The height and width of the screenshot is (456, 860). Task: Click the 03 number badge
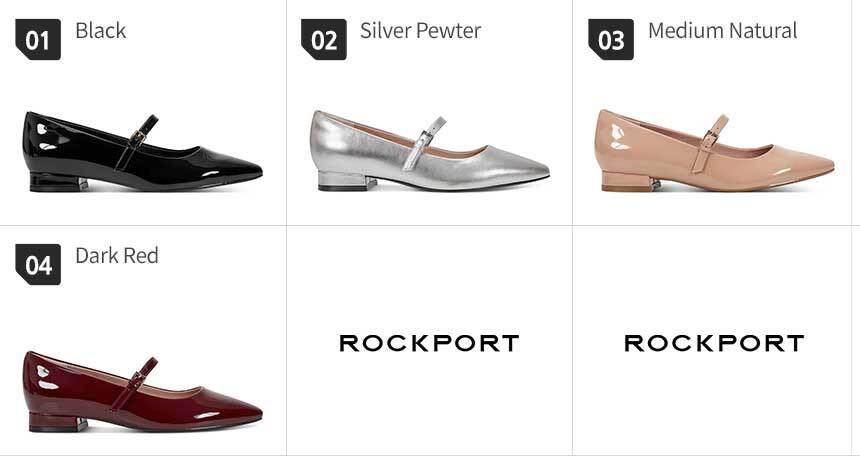coord(611,40)
